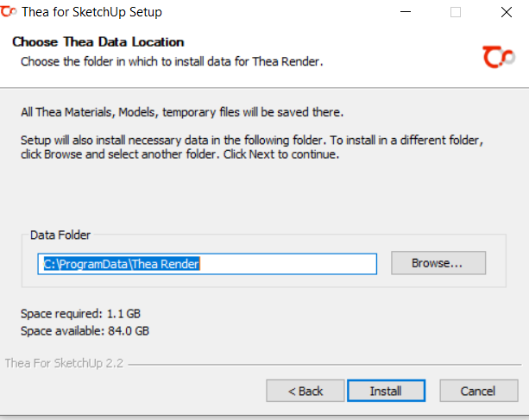Viewport: 529px width, 420px height.
Task: Click the Thea for SketchUp Setup title text
Action: [91, 12]
